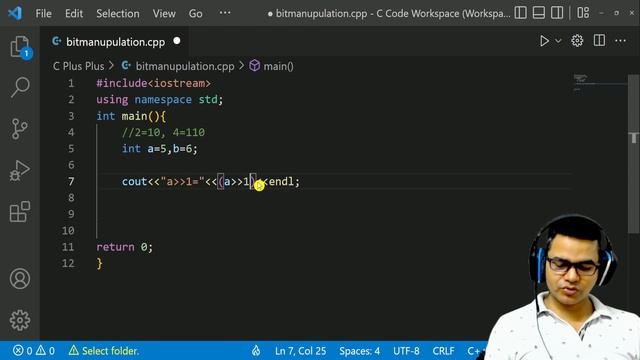Click the '//2=10, 4=110' comment
This screenshot has width=640, height=360.
[163, 132]
